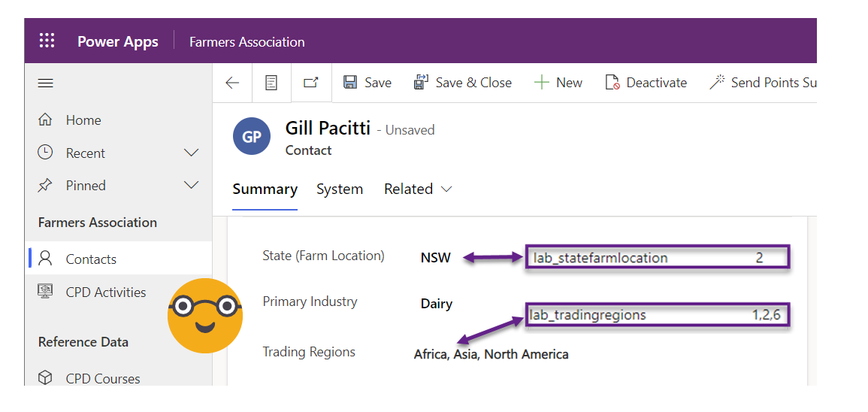
Task: Go back with the left arrow
Action: tap(232, 83)
